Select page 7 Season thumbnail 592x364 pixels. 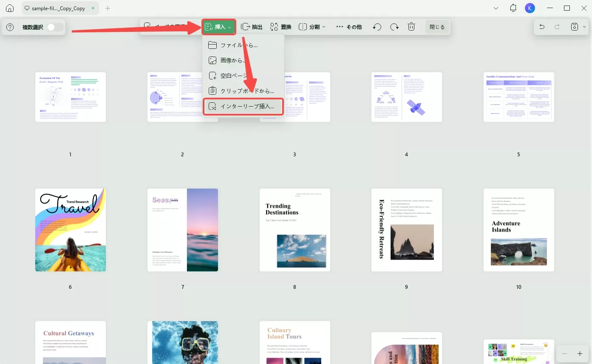[x=183, y=230]
